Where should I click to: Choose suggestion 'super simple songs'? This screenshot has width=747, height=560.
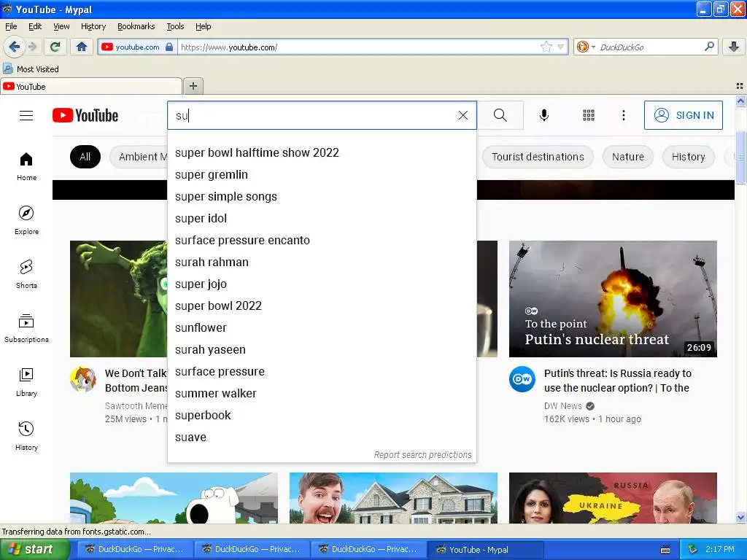point(322,197)
